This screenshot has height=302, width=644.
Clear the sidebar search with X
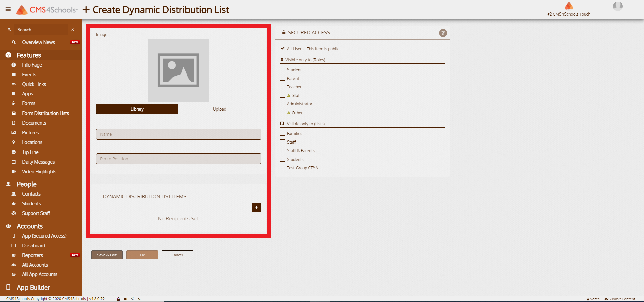coord(73,30)
